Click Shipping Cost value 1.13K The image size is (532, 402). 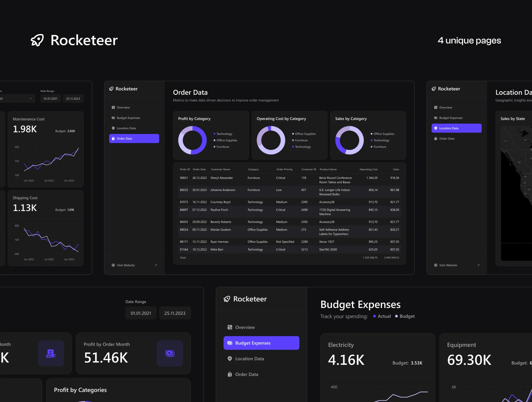pos(25,208)
